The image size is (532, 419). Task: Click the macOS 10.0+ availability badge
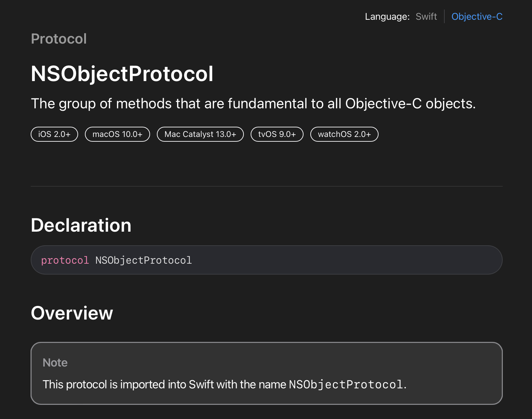click(x=117, y=134)
